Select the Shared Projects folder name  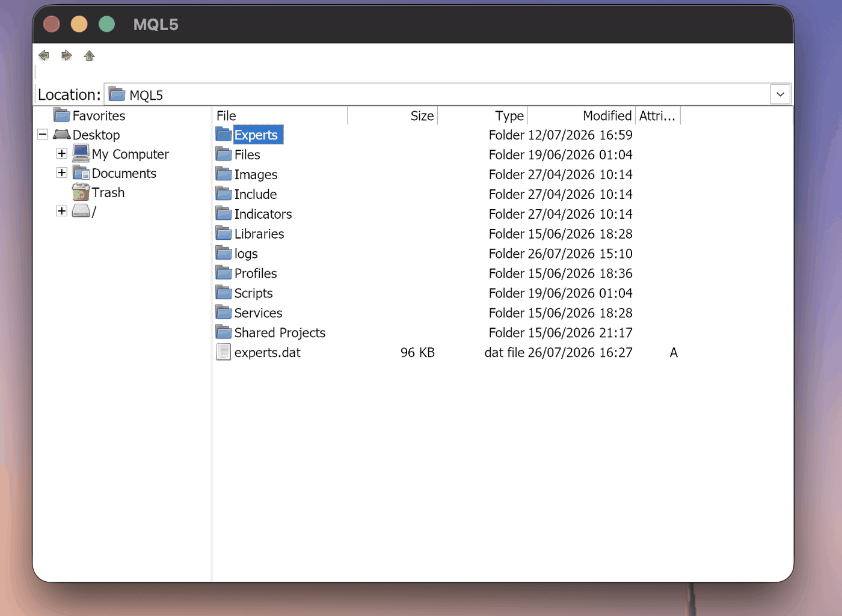click(x=280, y=333)
